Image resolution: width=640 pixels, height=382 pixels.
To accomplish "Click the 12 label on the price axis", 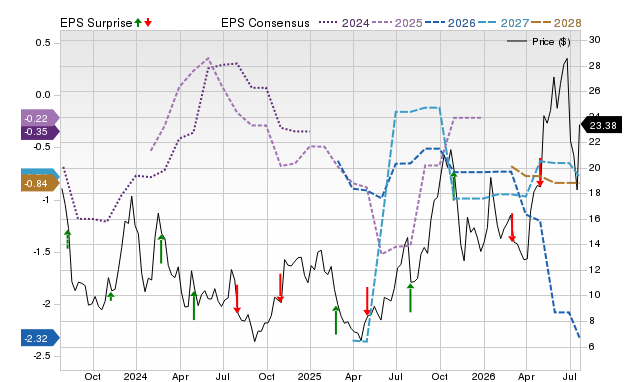I will [x=595, y=270].
